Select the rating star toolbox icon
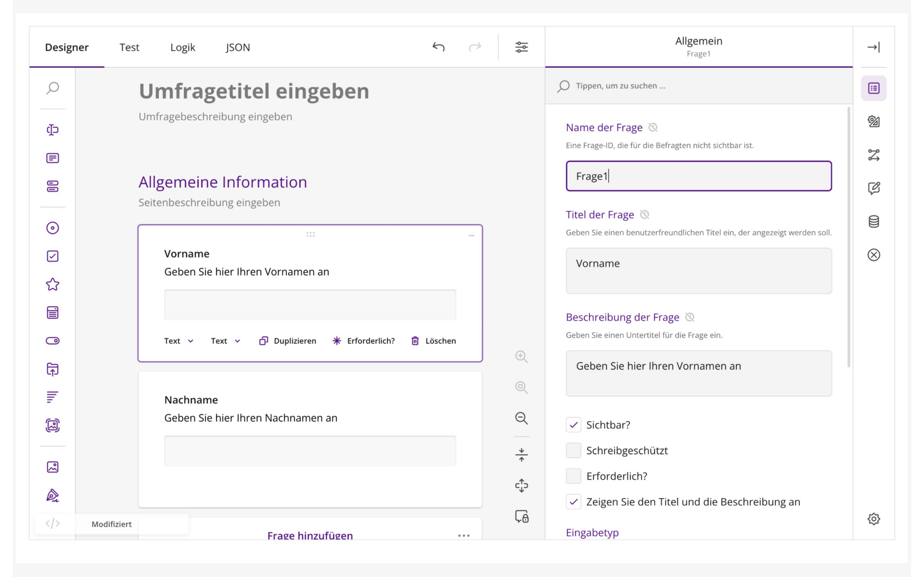This screenshot has width=924, height=577. [x=53, y=284]
